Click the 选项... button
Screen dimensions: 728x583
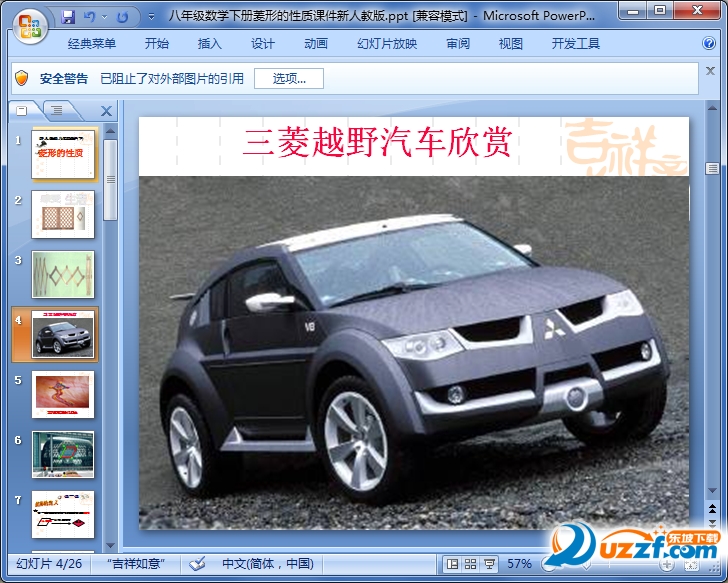[289, 78]
